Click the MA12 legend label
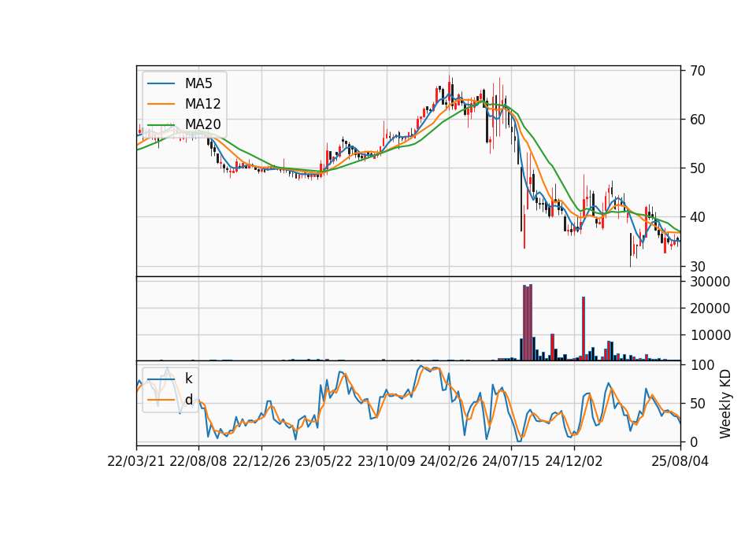 click(x=202, y=104)
